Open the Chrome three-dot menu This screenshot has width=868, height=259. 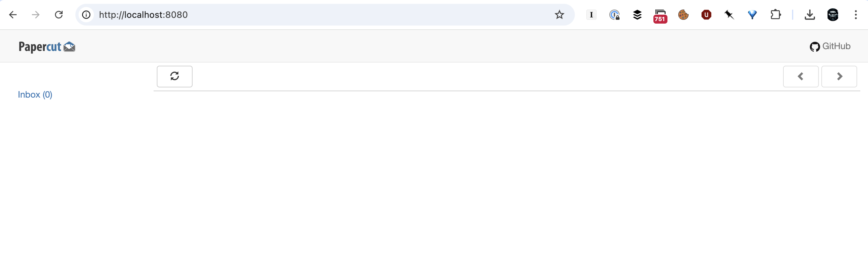(x=856, y=15)
